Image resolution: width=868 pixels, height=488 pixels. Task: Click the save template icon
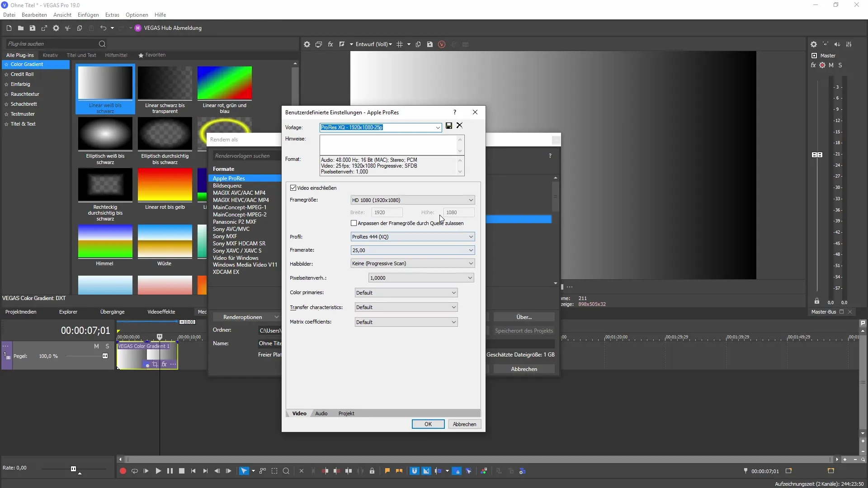coord(449,126)
